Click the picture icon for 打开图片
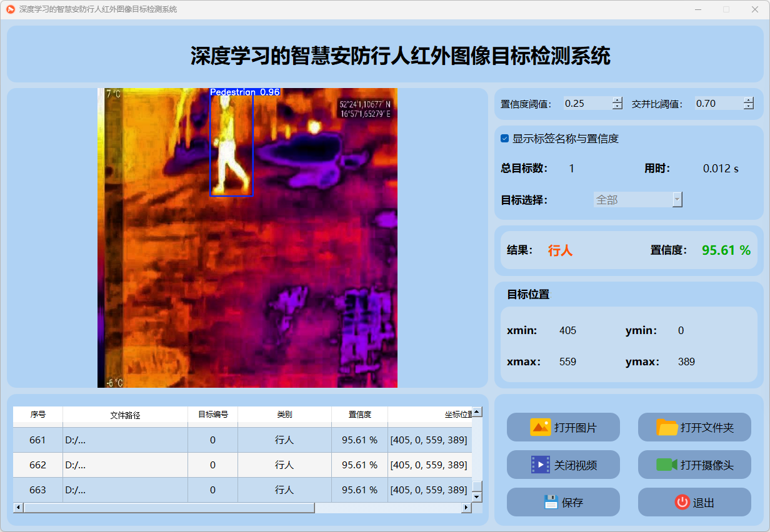 coord(540,428)
